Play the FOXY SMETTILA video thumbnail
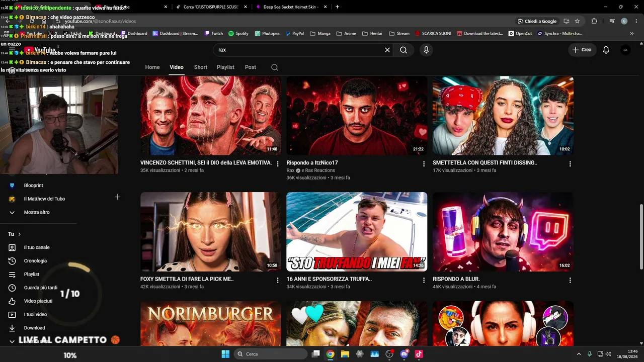This screenshot has height=362, width=644. (x=211, y=232)
